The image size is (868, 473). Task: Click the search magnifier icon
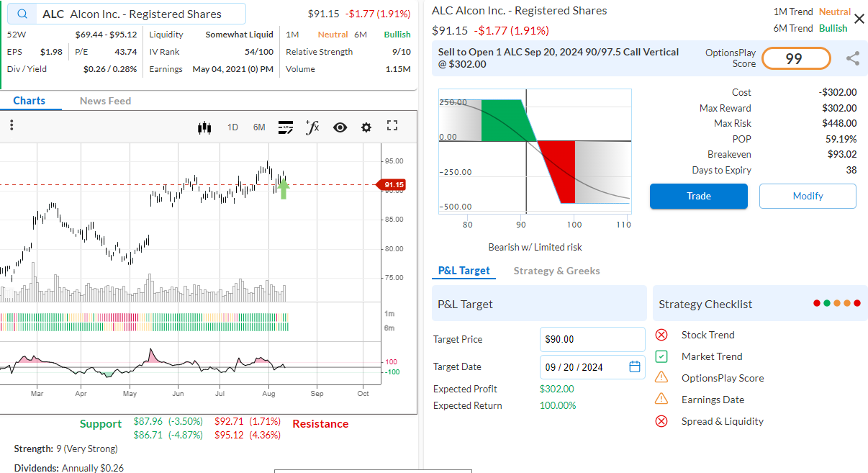(23, 14)
